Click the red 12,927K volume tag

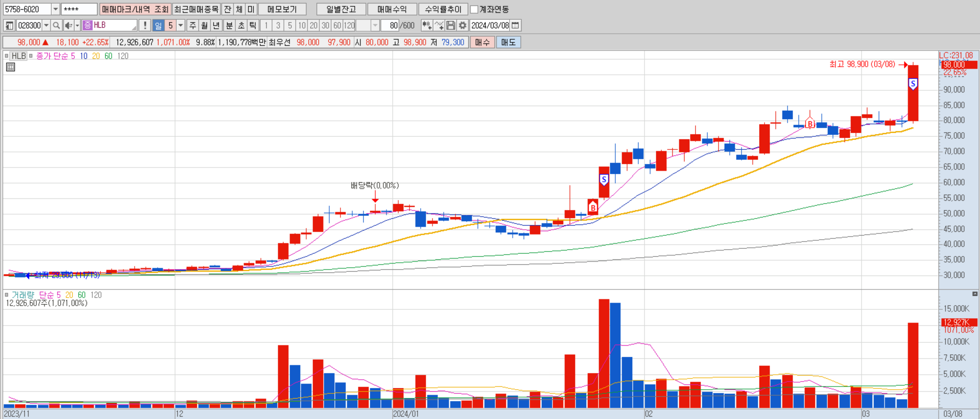pos(959,322)
